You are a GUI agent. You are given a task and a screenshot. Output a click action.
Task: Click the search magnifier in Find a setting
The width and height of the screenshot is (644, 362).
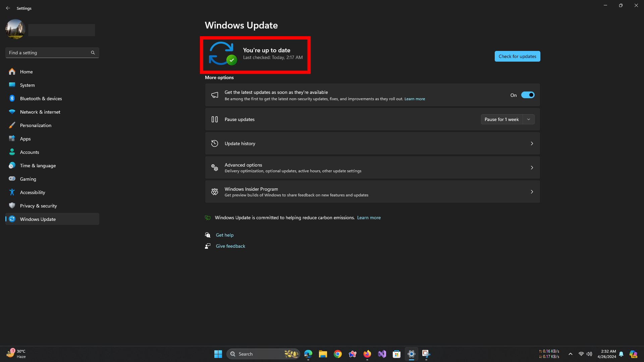pos(93,53)
